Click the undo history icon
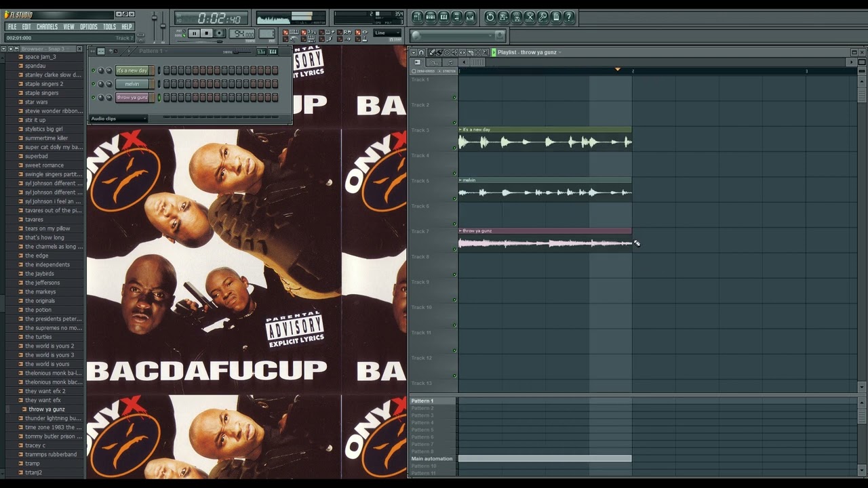 click(490, 17)
